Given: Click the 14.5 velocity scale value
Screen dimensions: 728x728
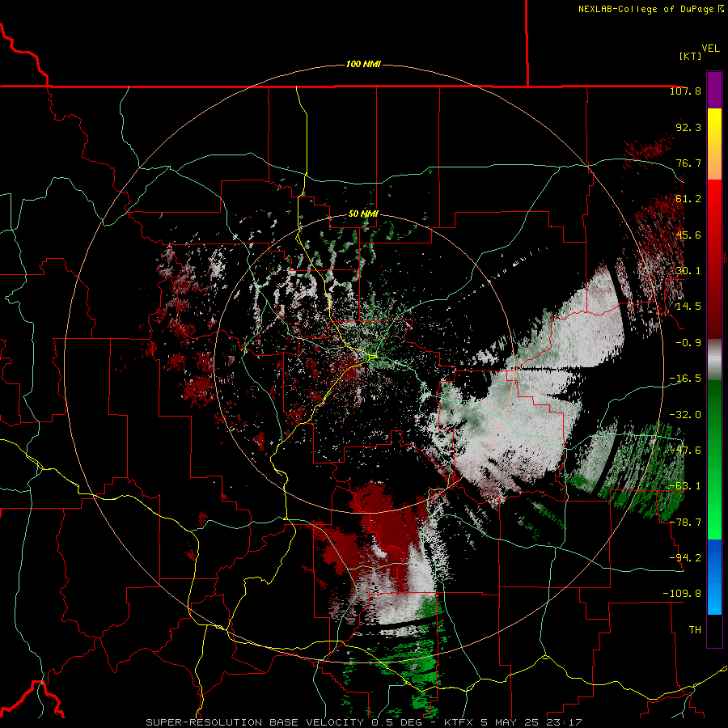Looking at the screenshot, I should (688, 307).
